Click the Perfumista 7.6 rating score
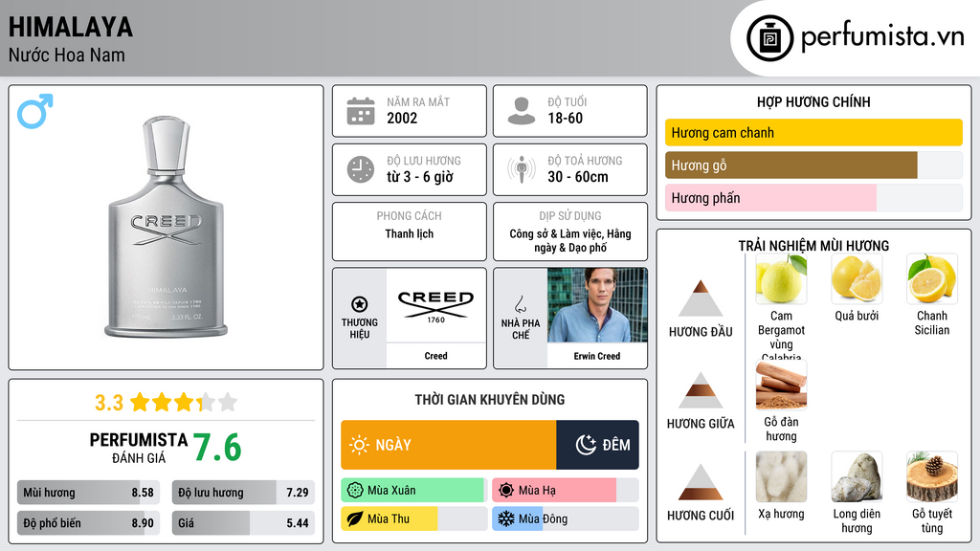The image size is (980, 551). 217,448
